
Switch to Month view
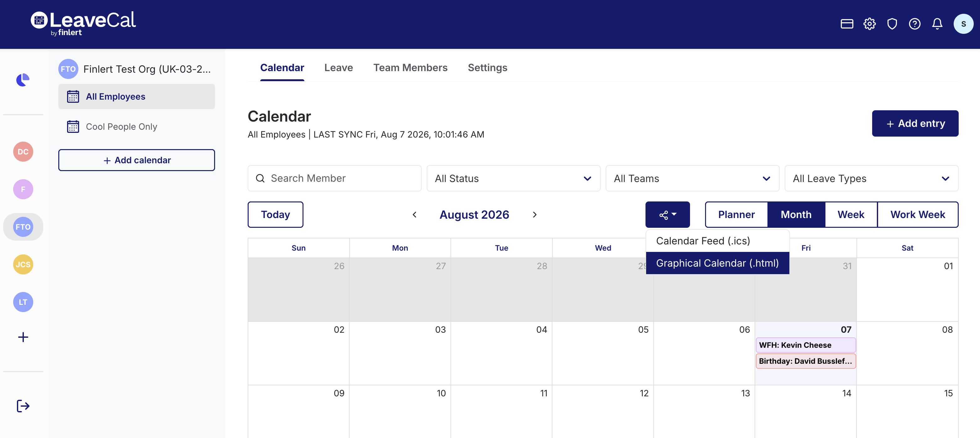pos(796,215)
